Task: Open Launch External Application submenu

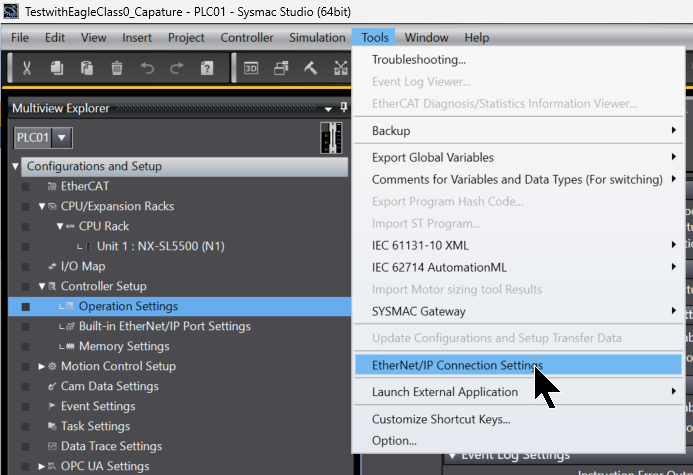Action: coord(519,392)
